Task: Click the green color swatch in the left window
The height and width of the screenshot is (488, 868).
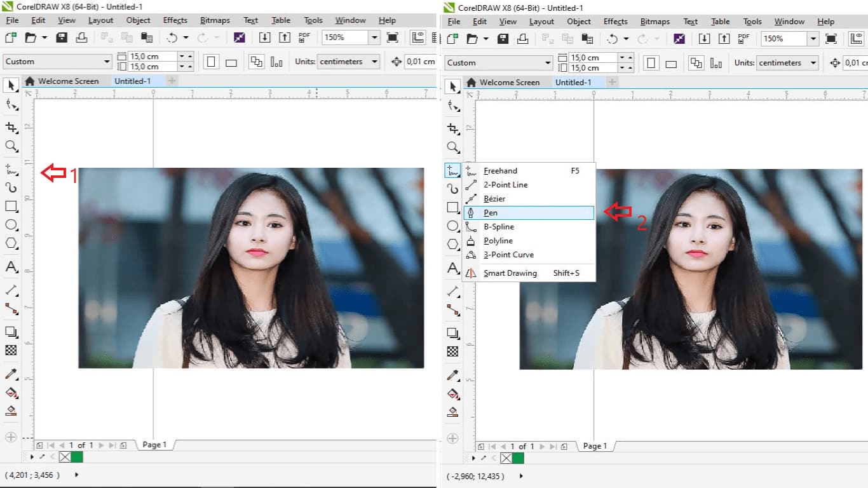Action: pos(77,456)
